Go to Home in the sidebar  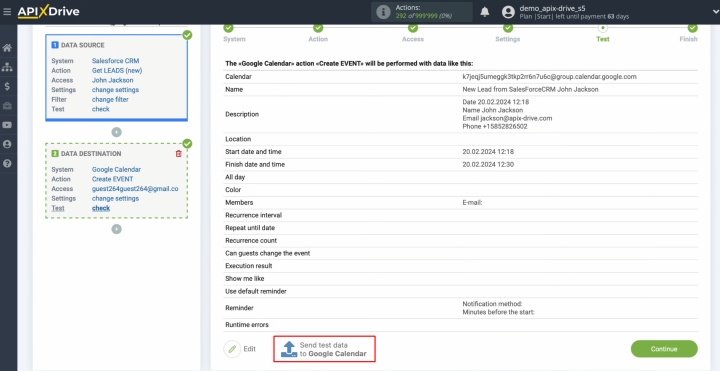(x=7, y=48)
